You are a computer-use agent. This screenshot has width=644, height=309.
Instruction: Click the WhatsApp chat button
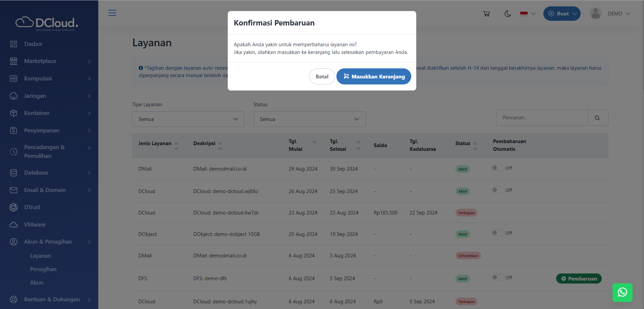pyautogui.click(x=622, y=292)
